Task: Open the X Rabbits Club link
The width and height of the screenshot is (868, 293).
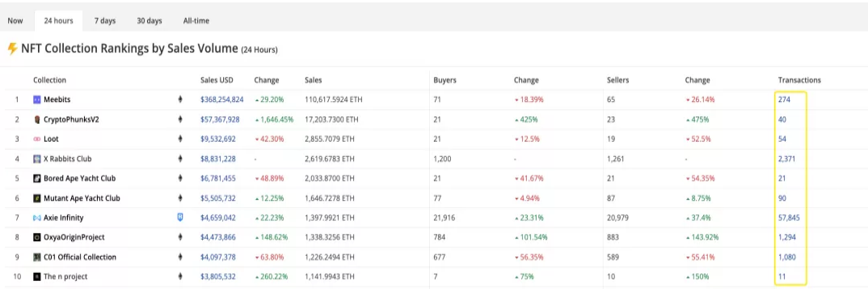Action: click(x=68, y=159)
